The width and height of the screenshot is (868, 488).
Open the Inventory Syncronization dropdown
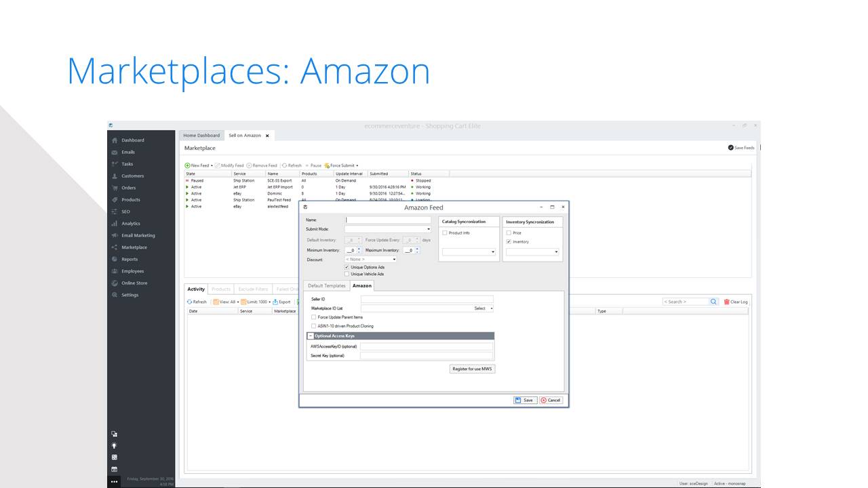point(532,251)
